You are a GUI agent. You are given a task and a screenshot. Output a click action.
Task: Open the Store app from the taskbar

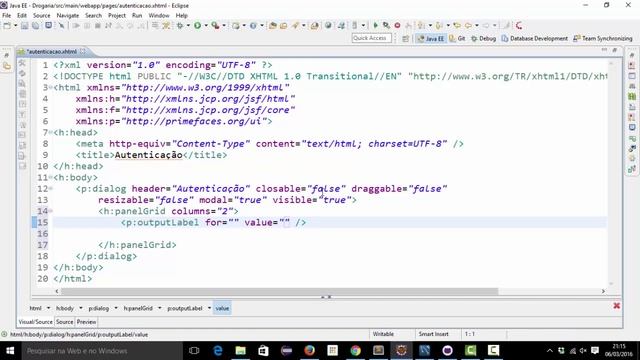(263, 351)
